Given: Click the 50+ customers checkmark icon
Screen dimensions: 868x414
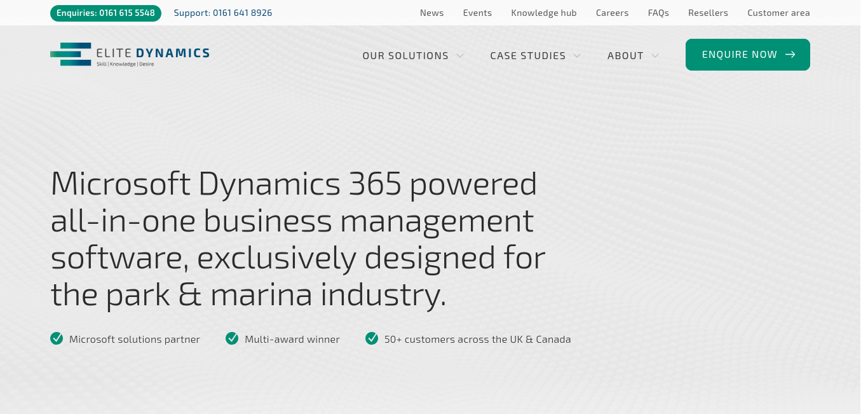Looking at the screenshot, I should (x=372, y=338).
